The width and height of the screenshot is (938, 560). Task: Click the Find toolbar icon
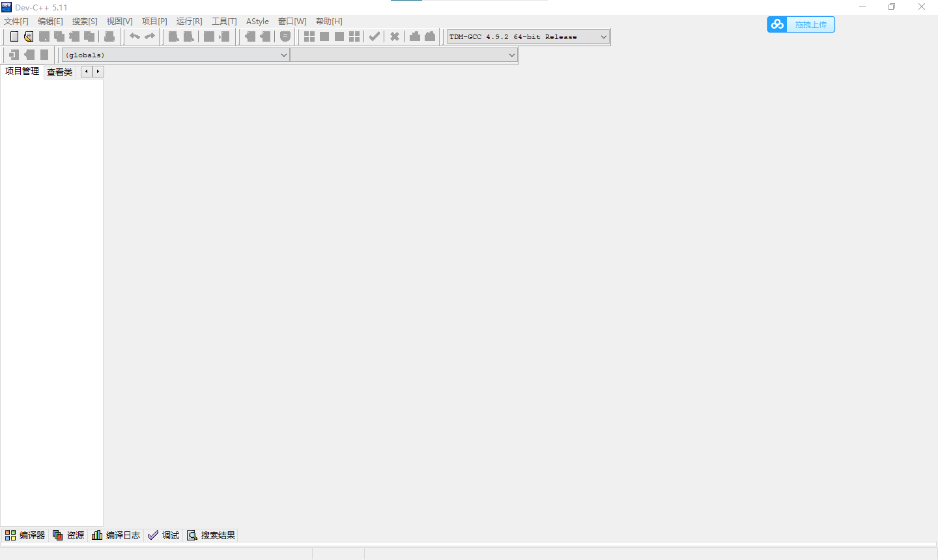pos(174,36)
